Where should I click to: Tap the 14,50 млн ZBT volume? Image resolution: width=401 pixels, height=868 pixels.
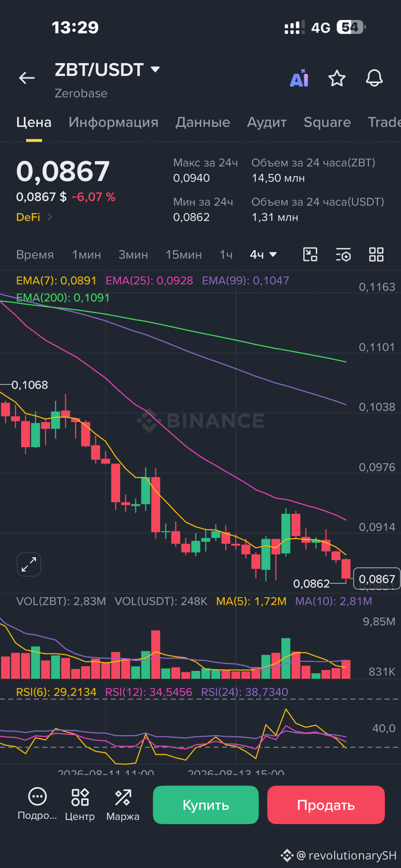278,178
